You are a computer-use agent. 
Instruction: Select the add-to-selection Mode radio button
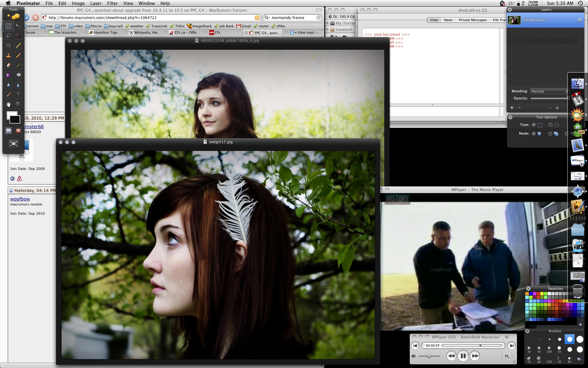[x=550, y=134]
